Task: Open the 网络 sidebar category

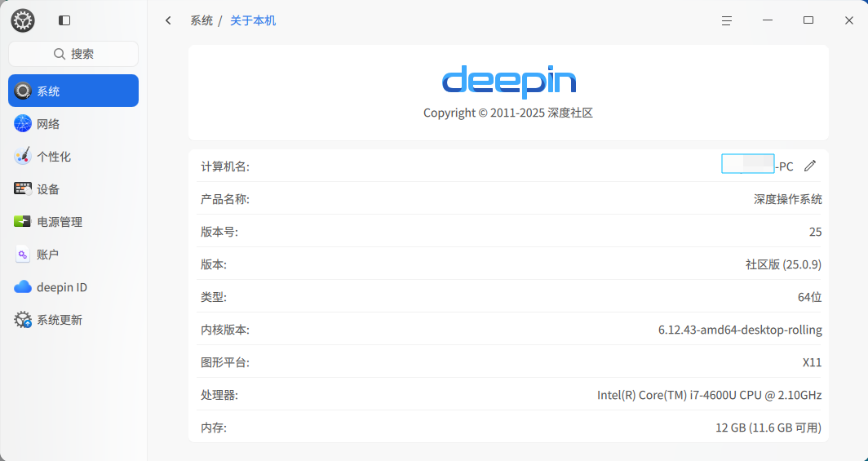Action: [73, 123]
